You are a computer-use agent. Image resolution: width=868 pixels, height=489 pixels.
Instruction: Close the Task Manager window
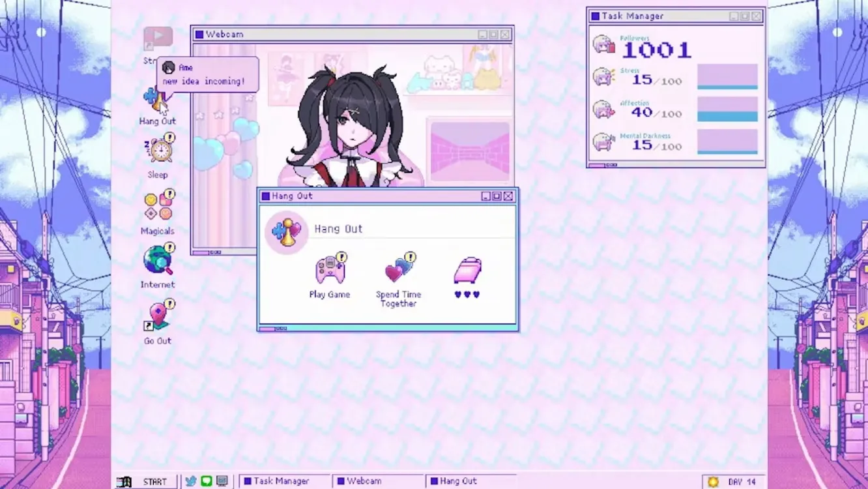(x=756, y=16)
